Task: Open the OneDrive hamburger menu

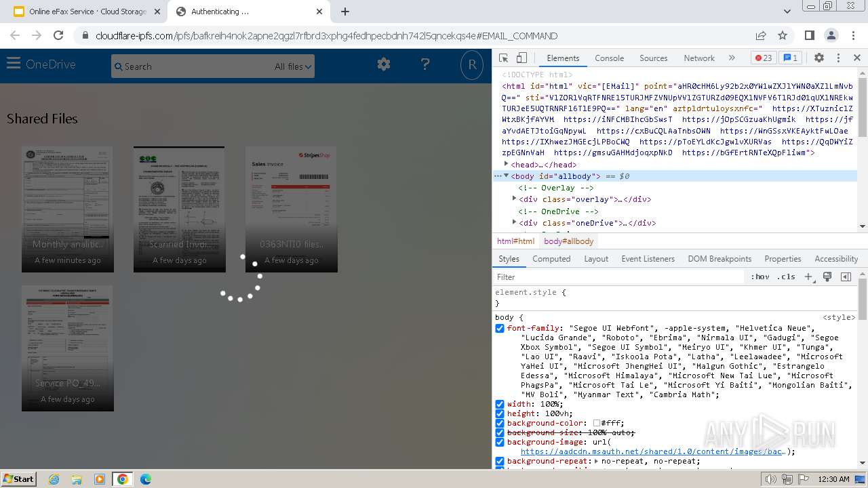Action: 14,64
